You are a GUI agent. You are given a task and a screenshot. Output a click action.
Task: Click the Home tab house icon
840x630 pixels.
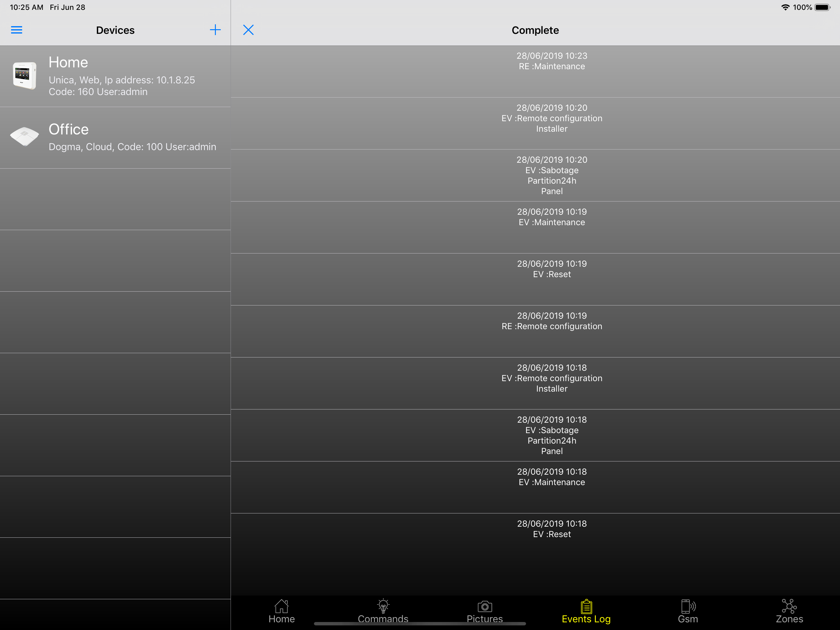281,606
